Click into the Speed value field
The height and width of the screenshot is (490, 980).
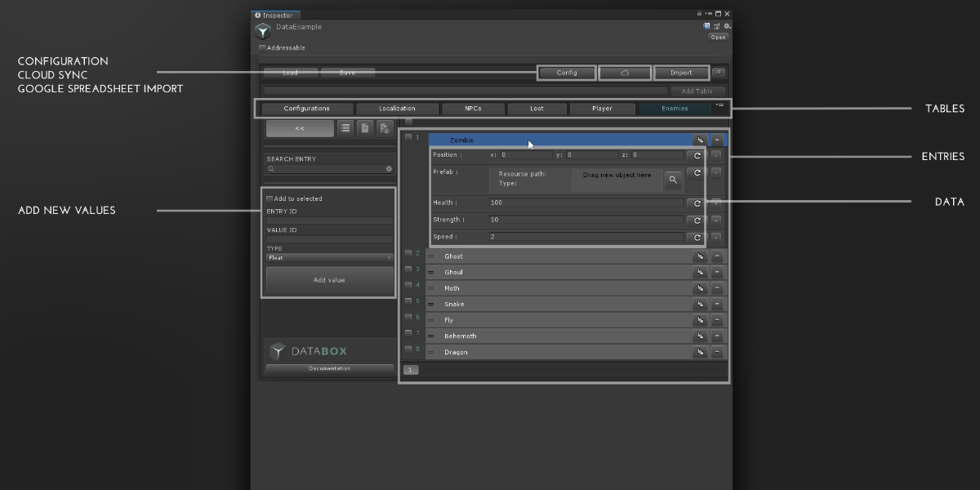click(586, 237)
